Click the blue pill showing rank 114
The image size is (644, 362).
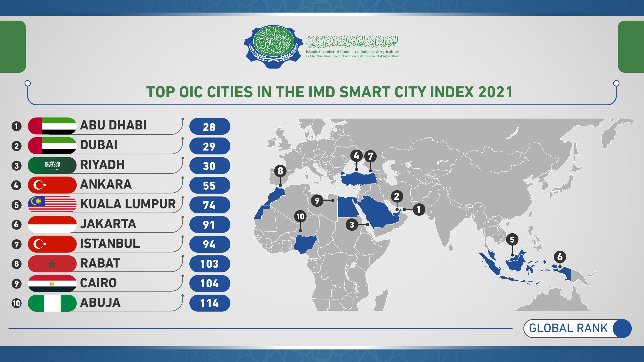(x=210, y=303)
